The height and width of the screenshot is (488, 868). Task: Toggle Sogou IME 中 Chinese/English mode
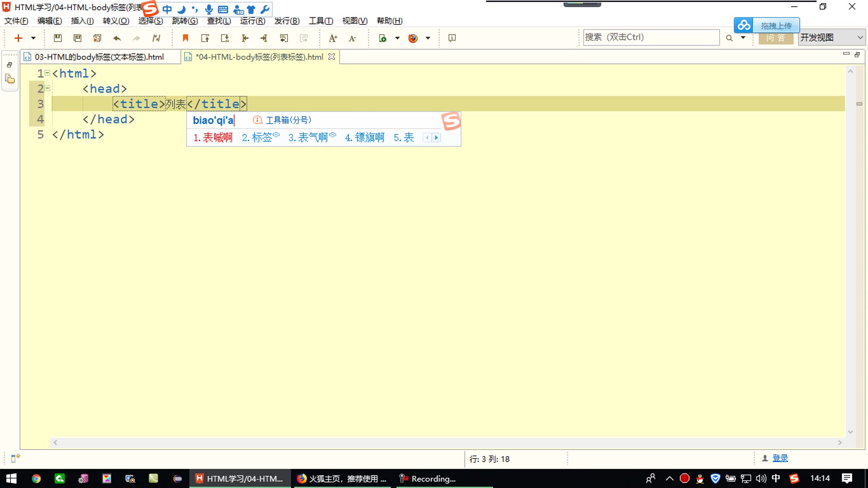point(167,9)
